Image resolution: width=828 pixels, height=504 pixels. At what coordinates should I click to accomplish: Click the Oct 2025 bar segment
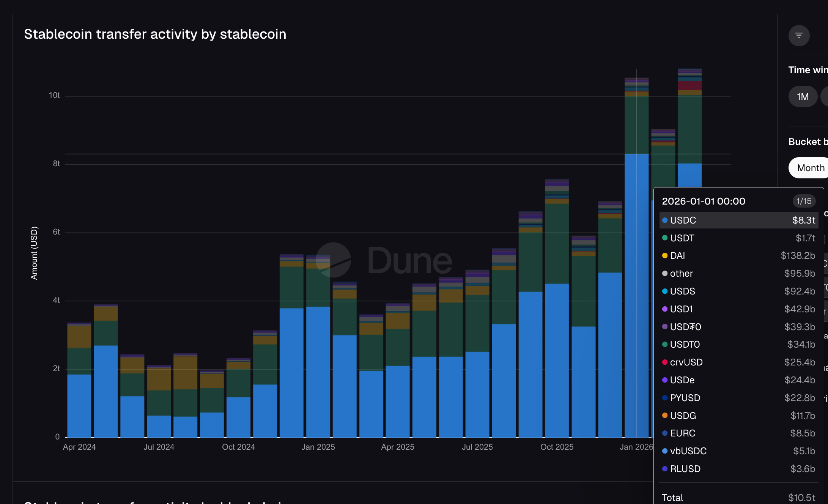557,361
